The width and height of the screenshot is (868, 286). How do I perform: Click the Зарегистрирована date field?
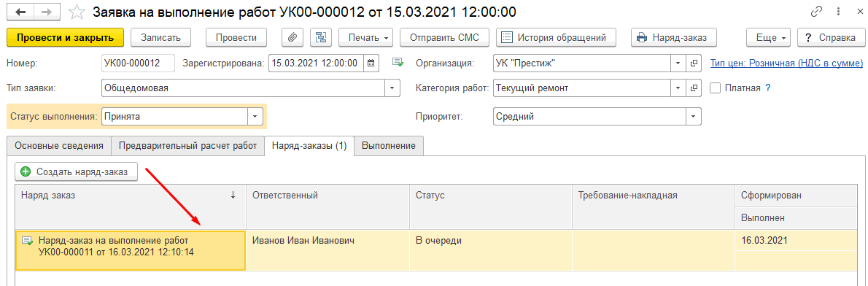pos(317,63)
